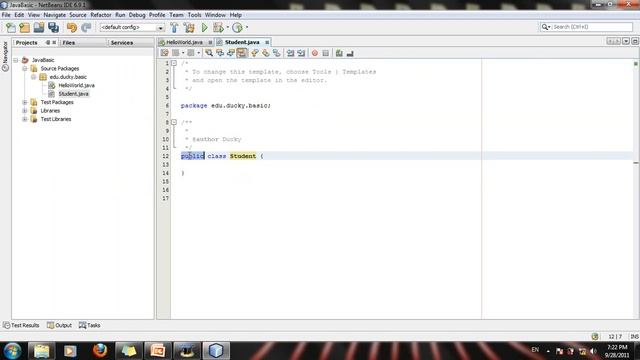Switch to the Services tab
640x360 pixels.
pyautogui.click(x=122, y=42)
